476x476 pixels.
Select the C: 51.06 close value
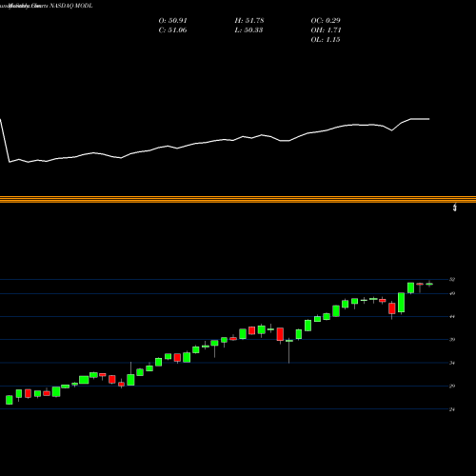172,30
